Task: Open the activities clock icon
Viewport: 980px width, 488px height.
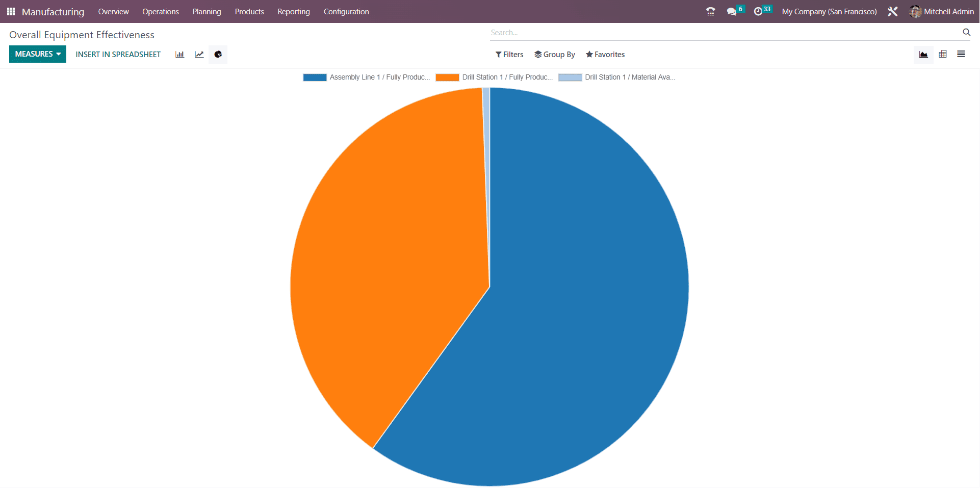Action: (x=758, y=11)
